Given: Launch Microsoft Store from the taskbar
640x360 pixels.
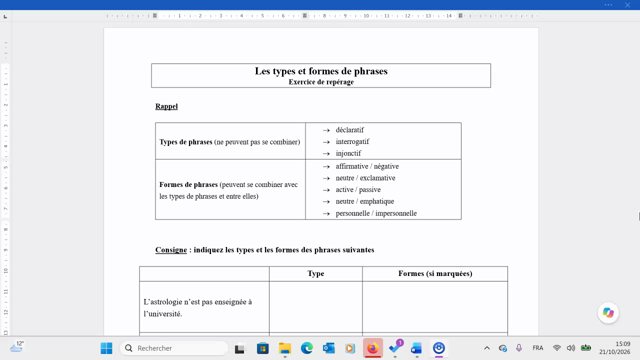Looking at the screenshot, I should pos(262,349).
